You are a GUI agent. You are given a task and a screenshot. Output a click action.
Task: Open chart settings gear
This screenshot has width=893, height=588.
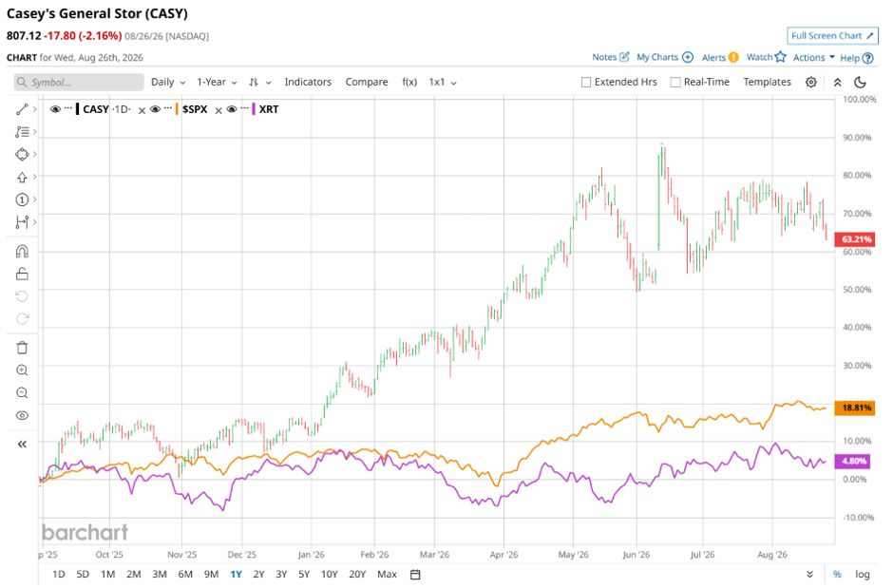click(x=811, y=82)
